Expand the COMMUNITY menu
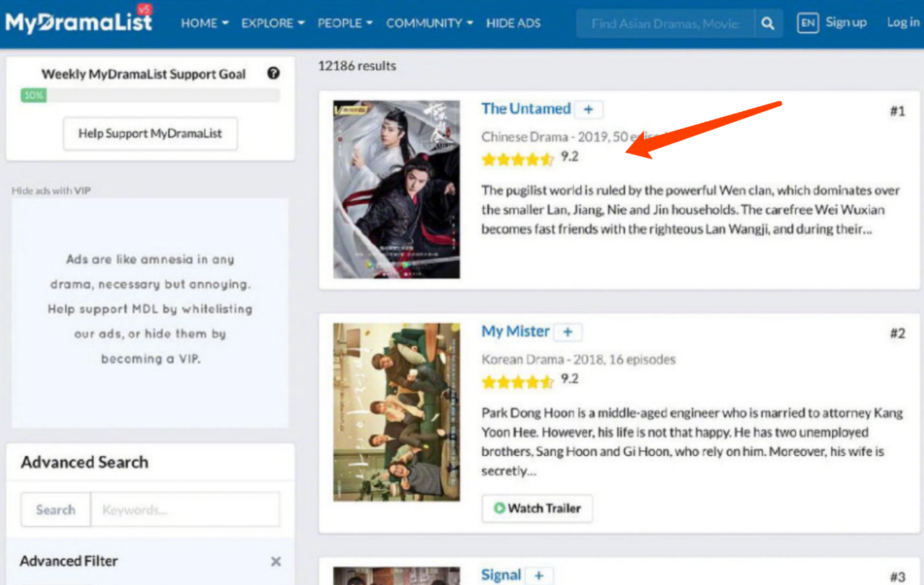Image resolution: width=924 pixels, height=585 pixels. (430, 23)
